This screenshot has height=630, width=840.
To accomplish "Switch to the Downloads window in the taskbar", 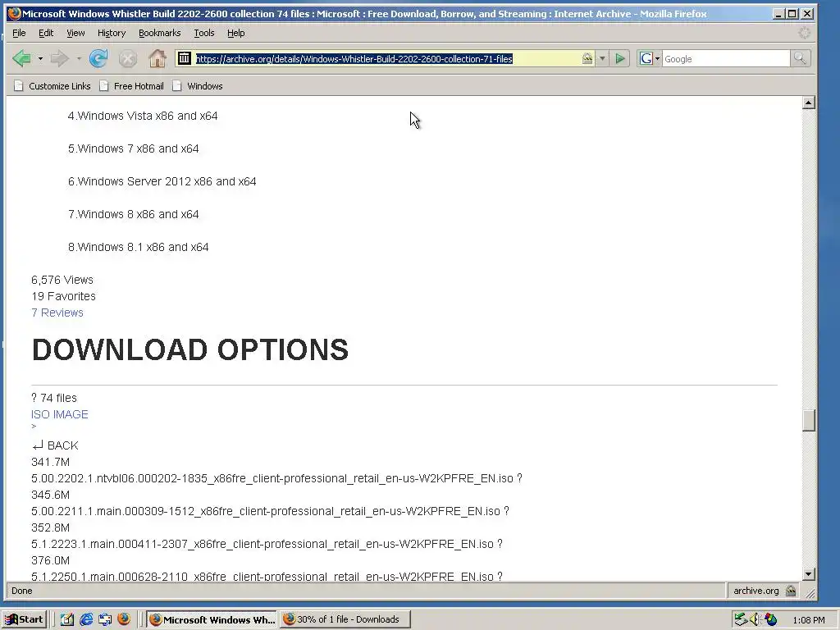I will click(x=346, y=619).
